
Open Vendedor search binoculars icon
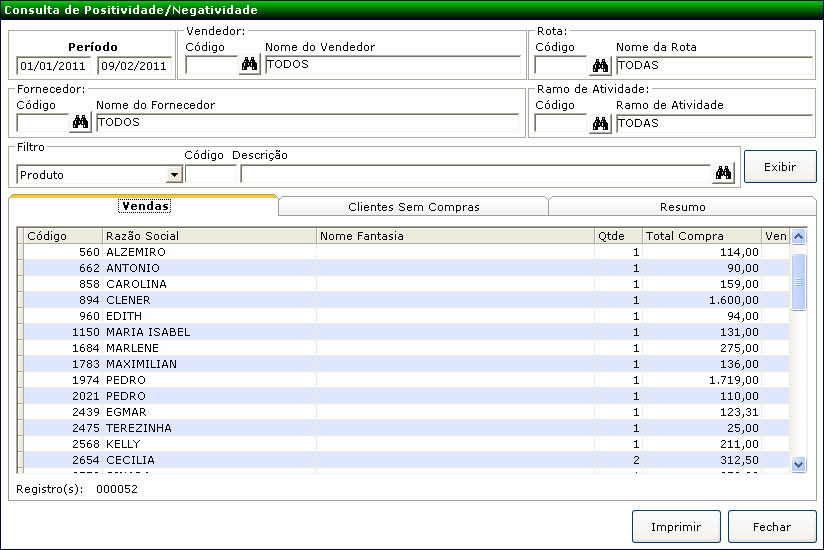point(250,65)
